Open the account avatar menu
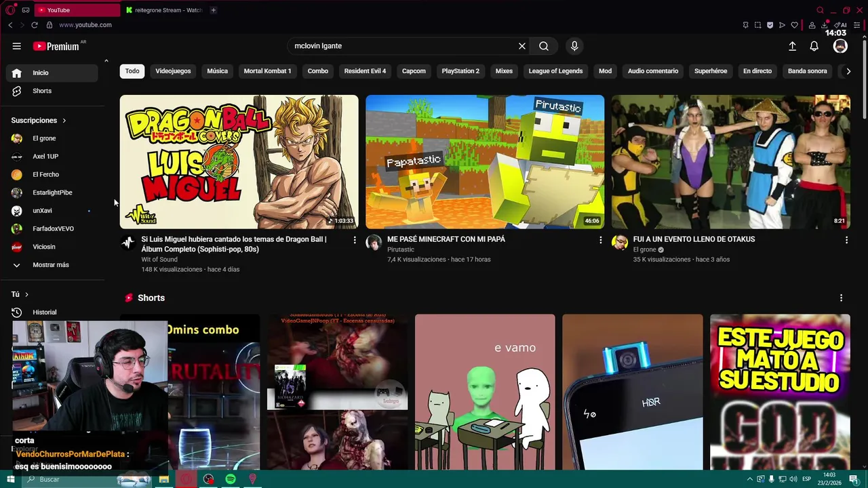 click(x=840, y=46)
